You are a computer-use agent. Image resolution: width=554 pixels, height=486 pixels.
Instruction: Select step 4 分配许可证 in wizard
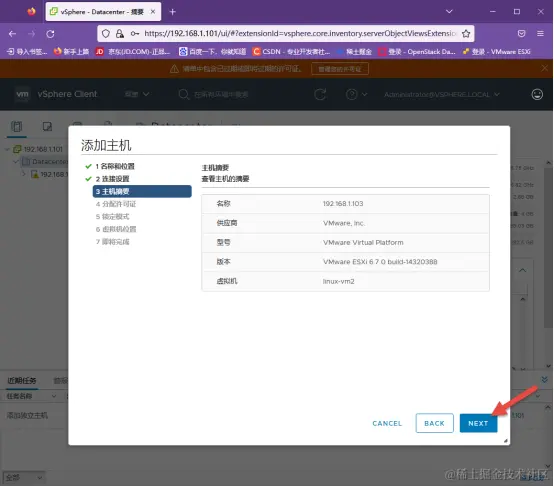pos(116,204)
